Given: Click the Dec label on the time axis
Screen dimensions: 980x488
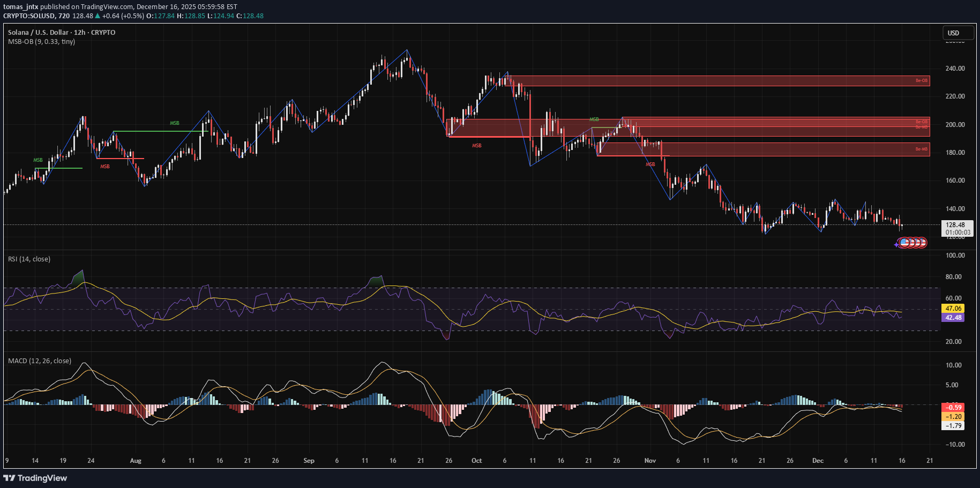Looking at the screenshot, I should coord(818,460).
